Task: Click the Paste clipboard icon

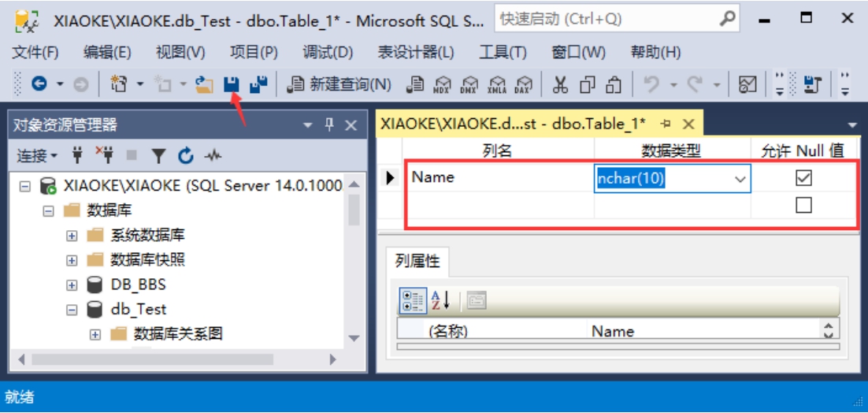Action: pyautogui.click(x=614, y=84)
